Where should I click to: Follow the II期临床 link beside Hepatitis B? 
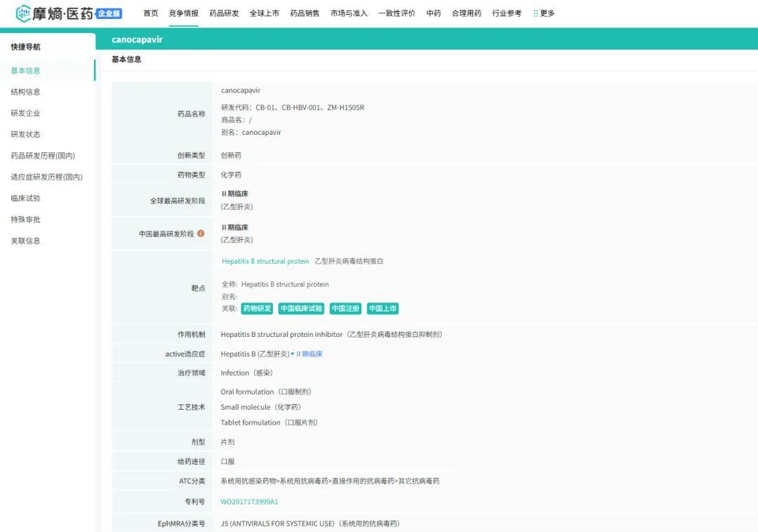311,353
